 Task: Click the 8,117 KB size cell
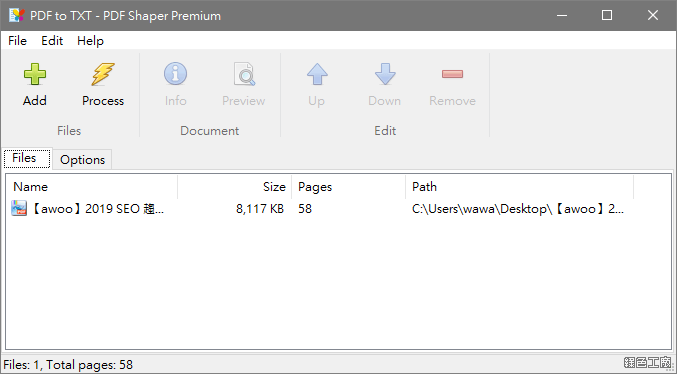(260, 209)
